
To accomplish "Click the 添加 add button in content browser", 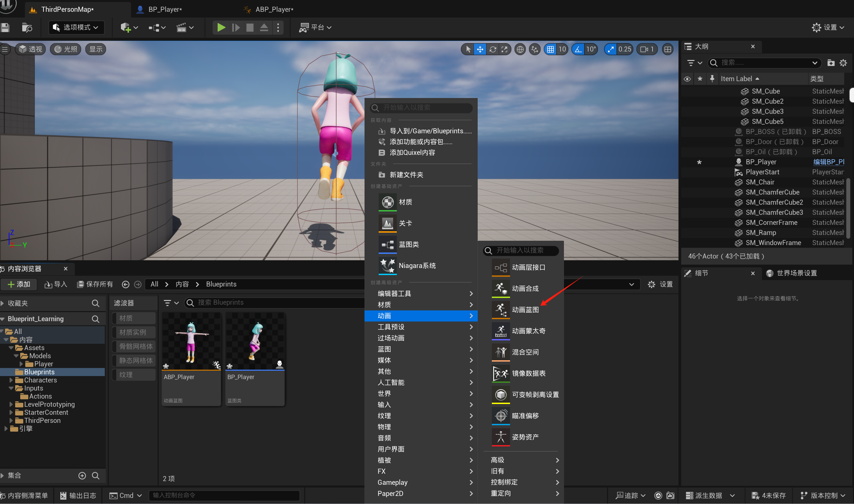I will point(19,284).
